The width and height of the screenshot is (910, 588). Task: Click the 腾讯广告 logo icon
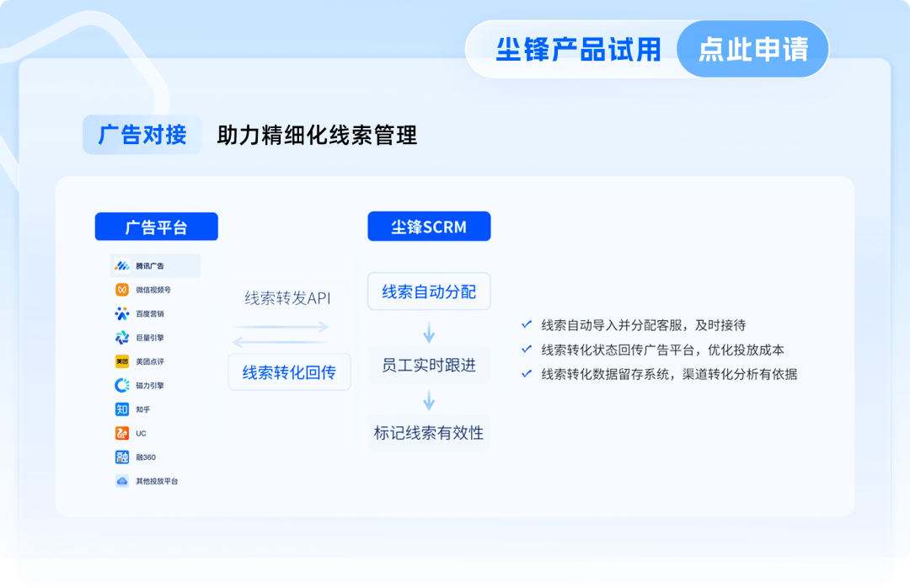(x=122, y=266)
